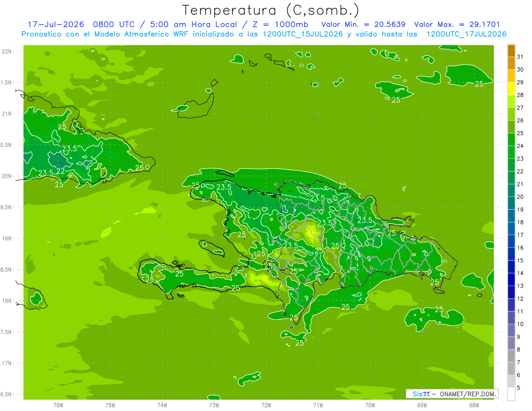The height and width of the screenshot is (411, 532).
Task: Click the '76W' longitude axis label
Action: [x=58, y=405]
